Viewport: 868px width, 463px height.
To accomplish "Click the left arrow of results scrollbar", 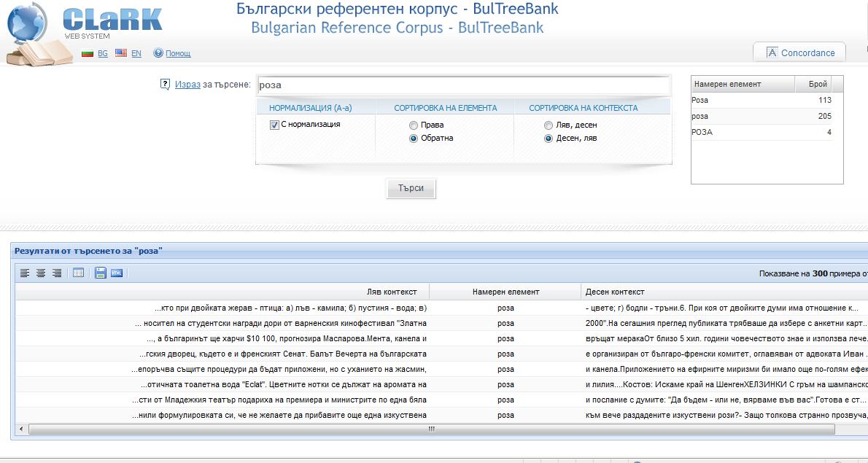I will click(x=22, y=429).
